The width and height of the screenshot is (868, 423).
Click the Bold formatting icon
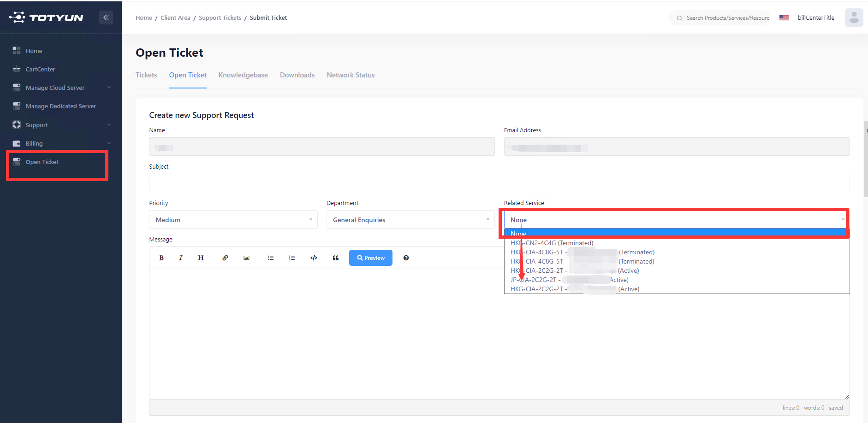click(161, 258)
